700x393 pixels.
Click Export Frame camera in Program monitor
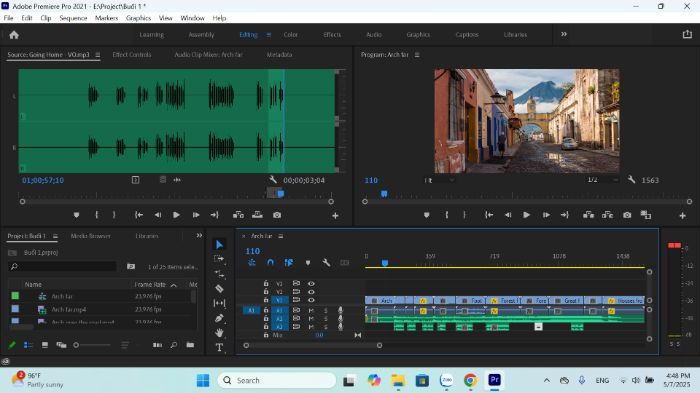point(627,215)
